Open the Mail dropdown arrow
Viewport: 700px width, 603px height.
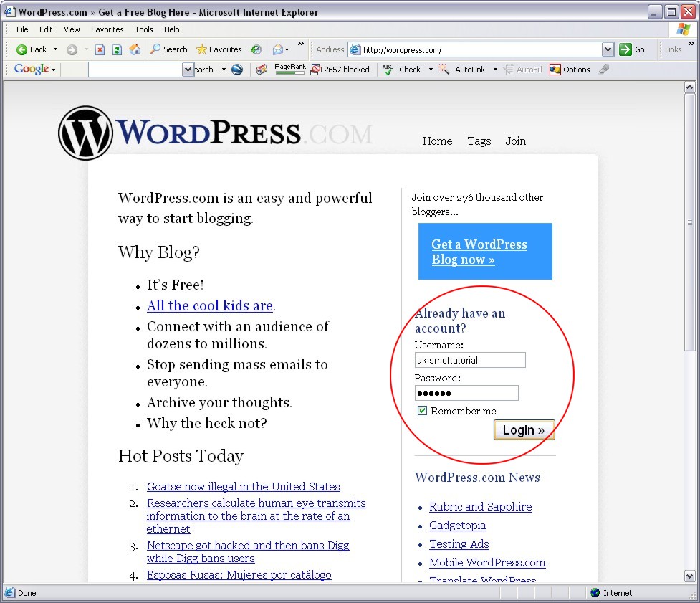[x=287, y=49]
